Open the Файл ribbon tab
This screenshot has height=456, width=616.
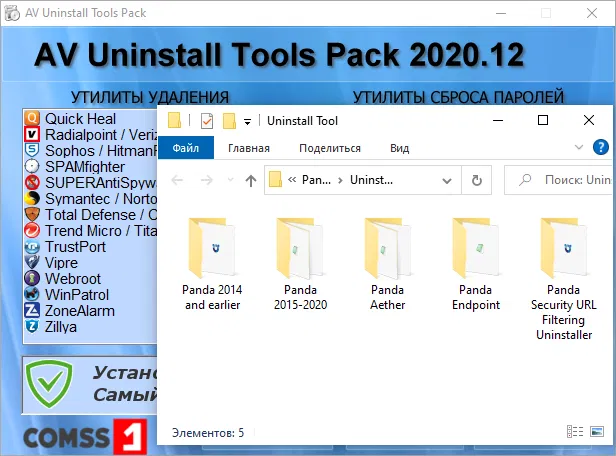pyautogui.click(x=186, y=148)
